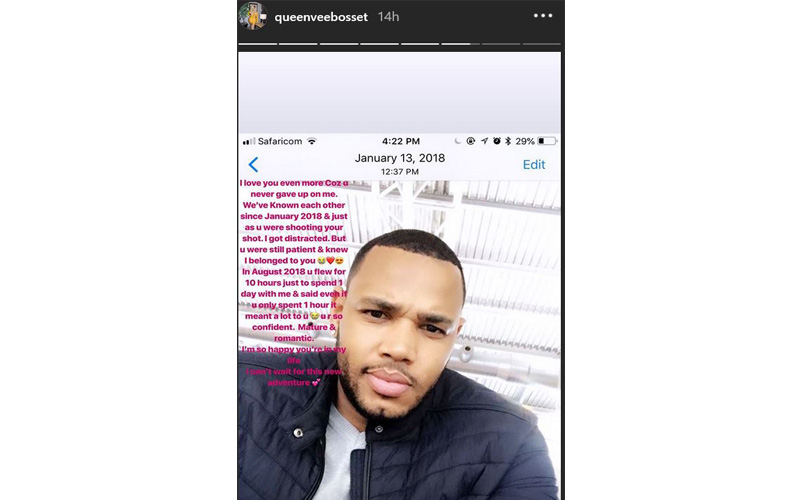Tap the queenveebosset username

[321, 17]
